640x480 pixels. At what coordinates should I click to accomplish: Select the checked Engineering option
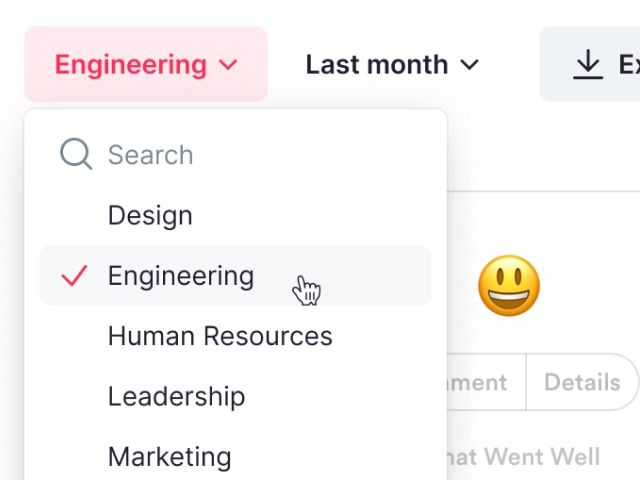click(236, 276)
